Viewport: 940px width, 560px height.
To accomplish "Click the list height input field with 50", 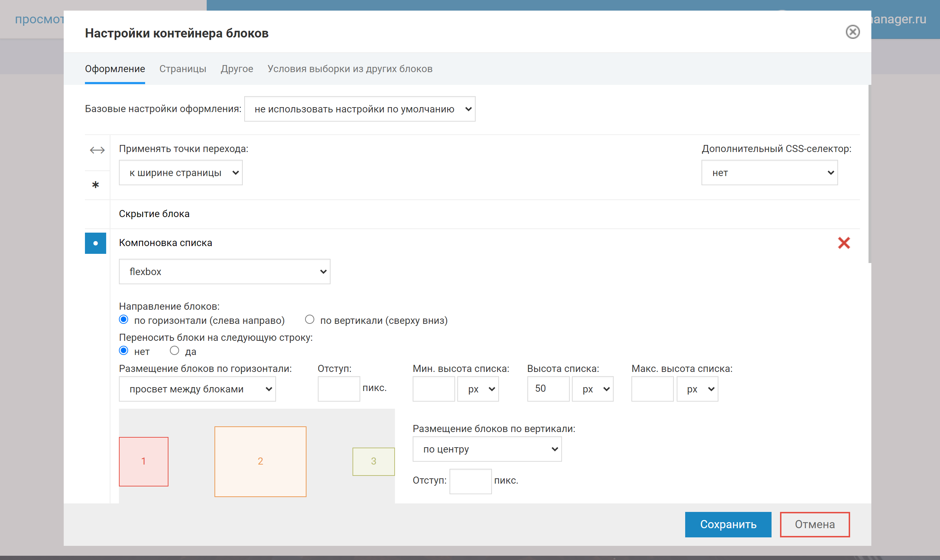I will 548,389.
